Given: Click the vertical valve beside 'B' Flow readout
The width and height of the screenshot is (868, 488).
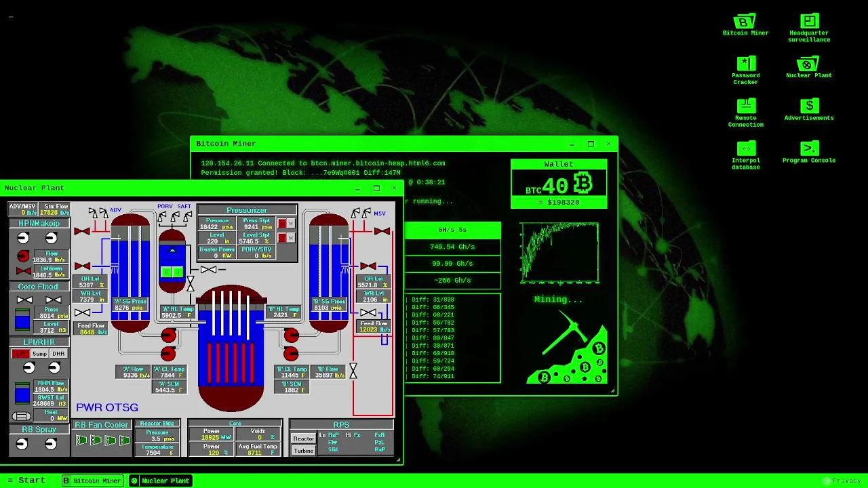Looking at the screenshot, I should coord(353,370).
